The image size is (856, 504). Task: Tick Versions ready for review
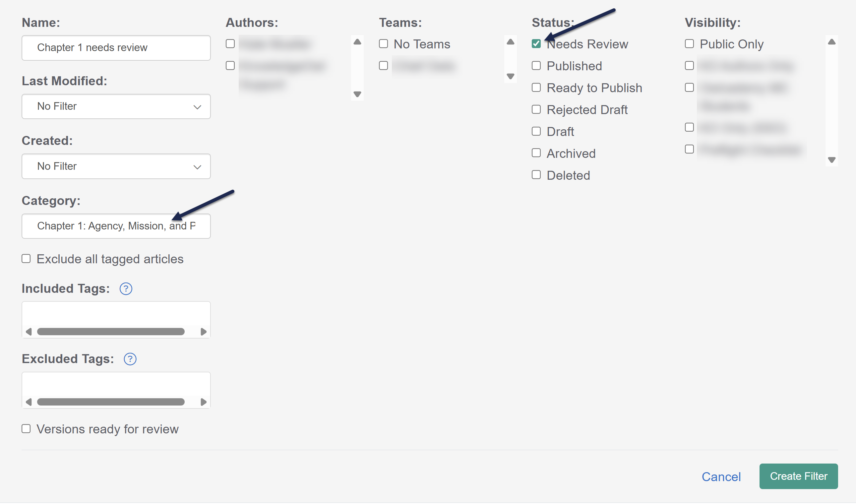tap(26, 429)
